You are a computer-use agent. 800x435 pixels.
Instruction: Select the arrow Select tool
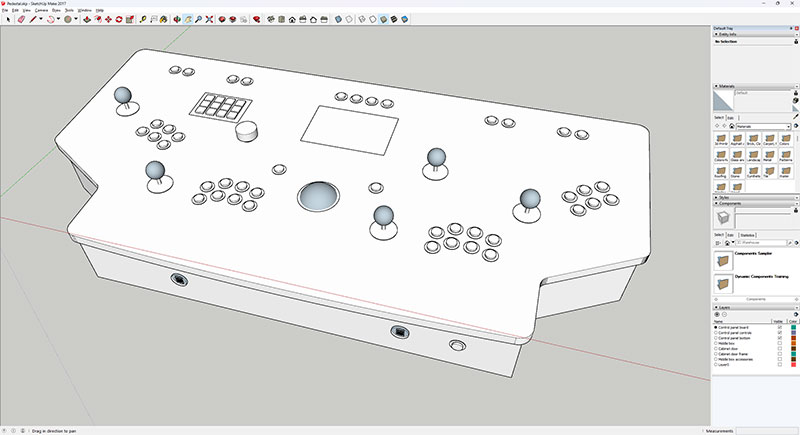pyautogui.click(x=8, y=19)
